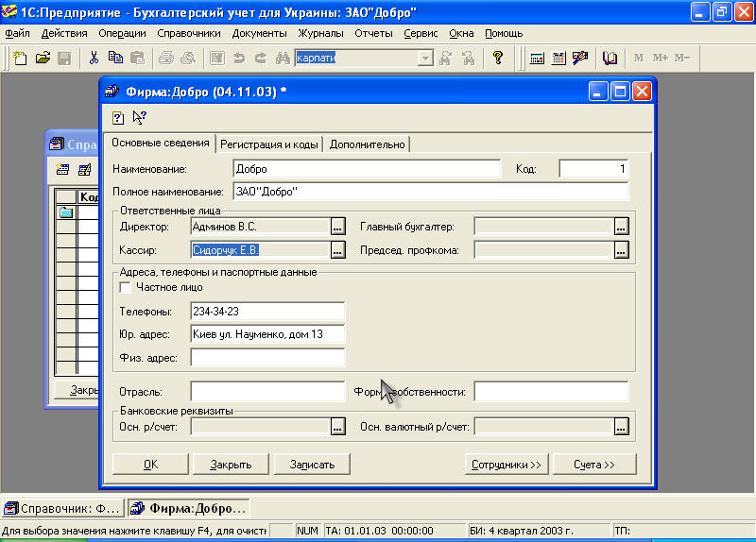The height and width of the screenshot is (542, 756).
Task: Select the Основные сведения tab
Action: click(x=160, y=144)
